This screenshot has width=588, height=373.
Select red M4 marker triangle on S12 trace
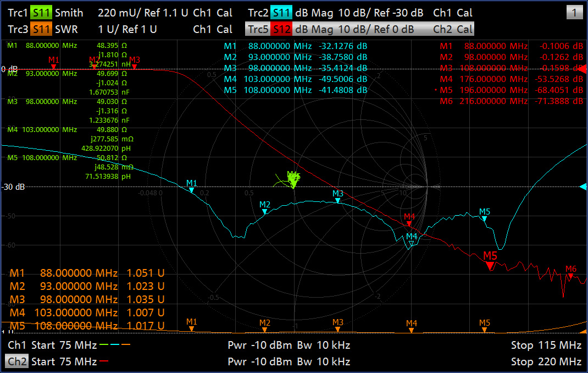(409, 224)
